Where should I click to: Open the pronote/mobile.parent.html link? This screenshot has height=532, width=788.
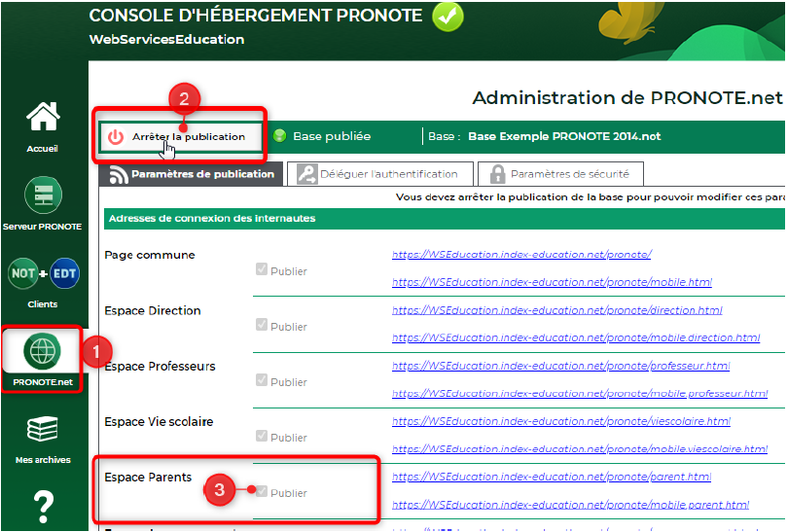(x=570, y=505)
